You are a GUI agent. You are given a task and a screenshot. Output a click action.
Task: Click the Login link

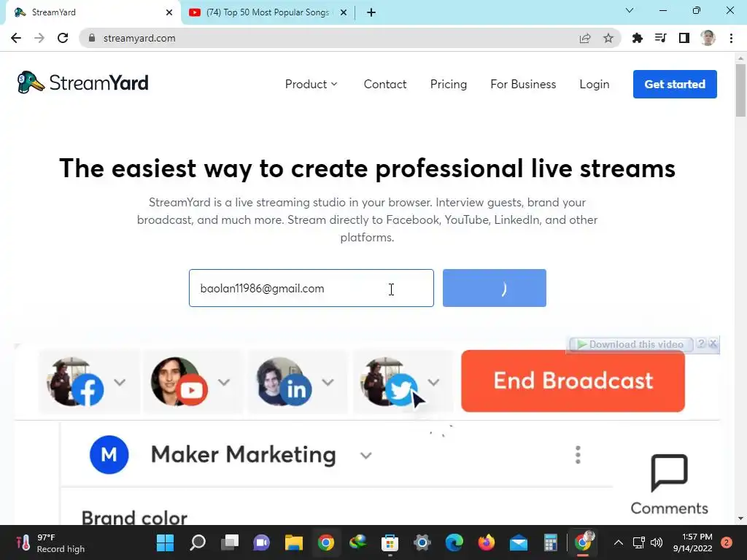pos(594,85)
